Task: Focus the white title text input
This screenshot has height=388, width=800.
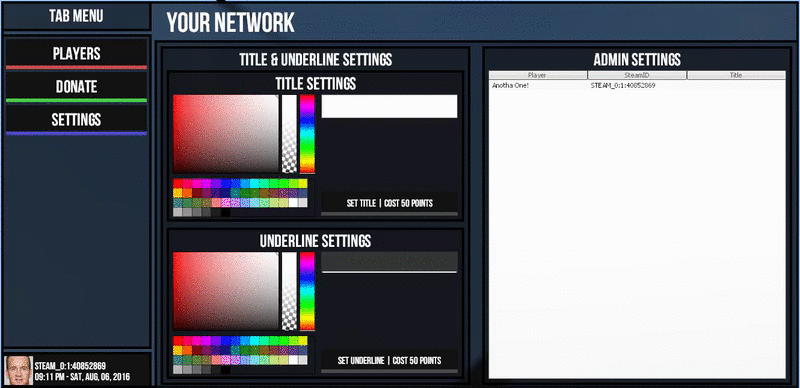Action: 389,106
